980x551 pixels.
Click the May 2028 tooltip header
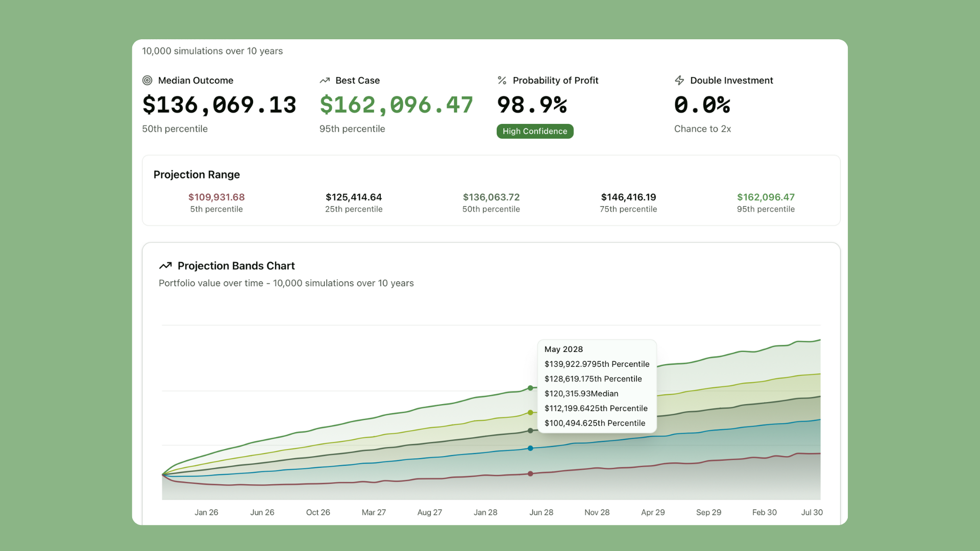[563, 349]
